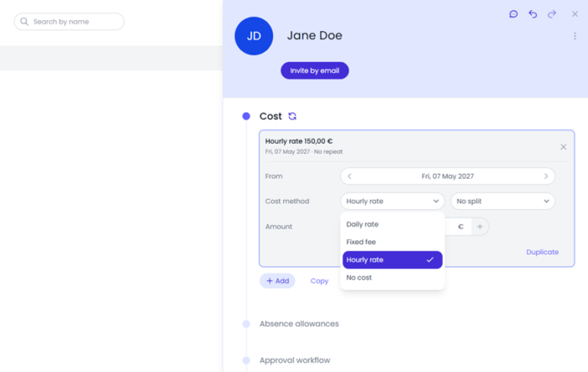Image resolution: width=588 pixels, height=372 pixels.
Task: Click the undo arrow icon
Action: tap(533, 14)
